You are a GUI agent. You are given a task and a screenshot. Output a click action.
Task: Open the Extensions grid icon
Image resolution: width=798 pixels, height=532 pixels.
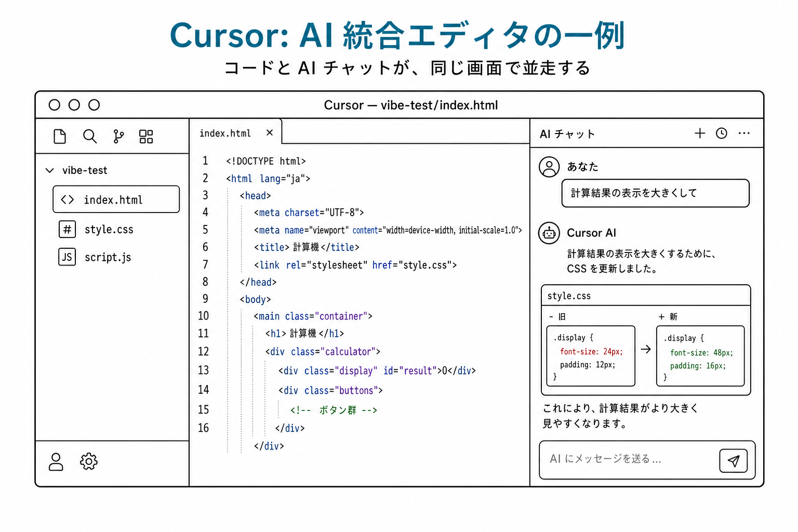[x=146, y=136]
